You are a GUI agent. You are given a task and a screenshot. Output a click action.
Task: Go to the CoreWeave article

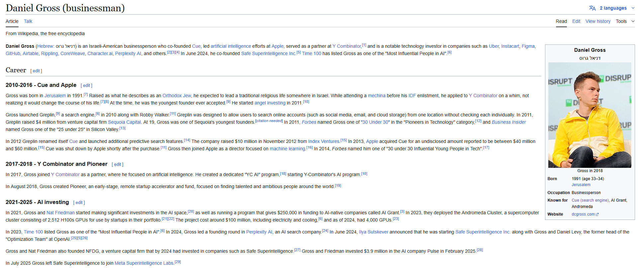(72, 53)
